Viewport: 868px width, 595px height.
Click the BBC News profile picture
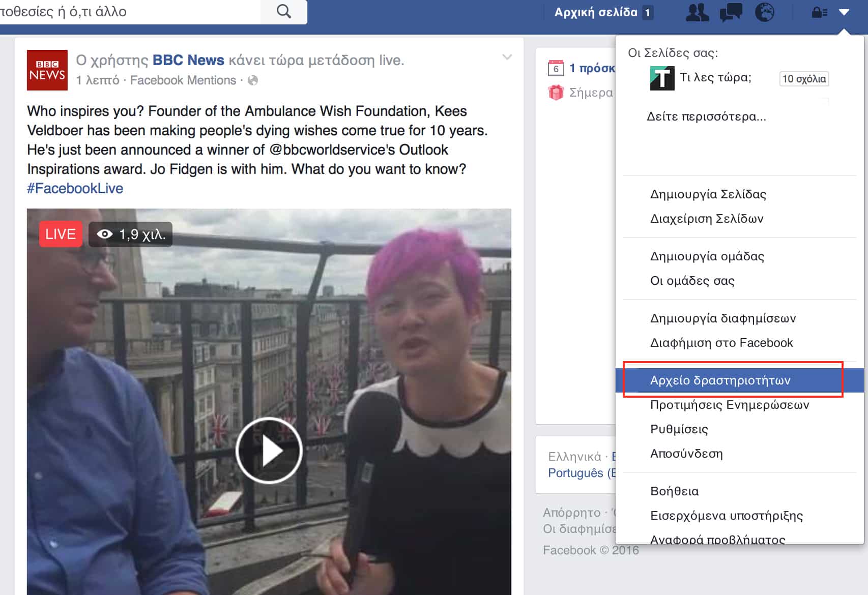47,70
